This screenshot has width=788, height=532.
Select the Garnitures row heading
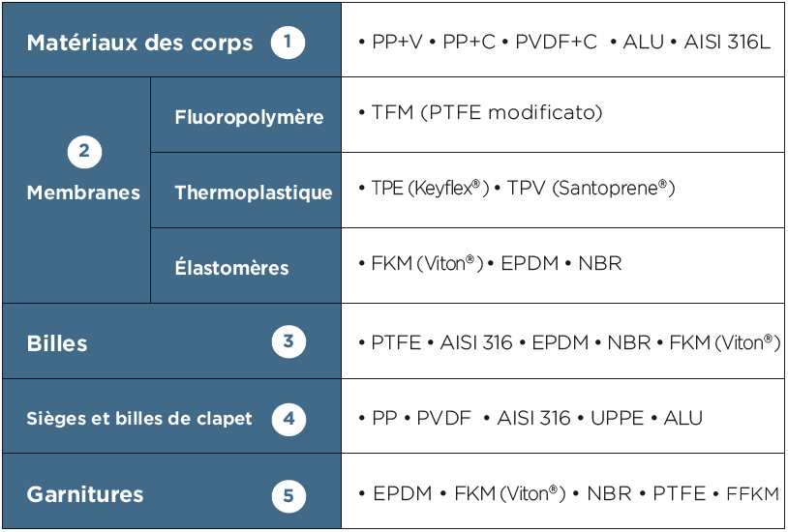[x=85, y=494]
